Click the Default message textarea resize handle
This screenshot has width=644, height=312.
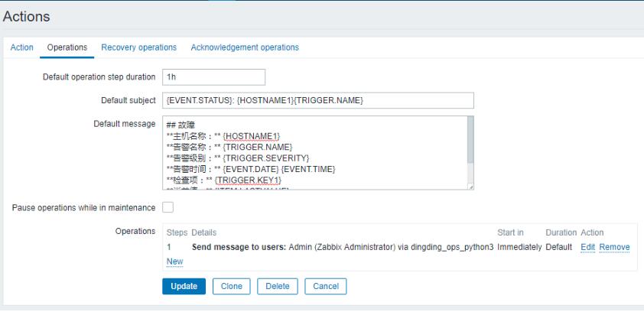pyautogui.click(x=470, y=187)
